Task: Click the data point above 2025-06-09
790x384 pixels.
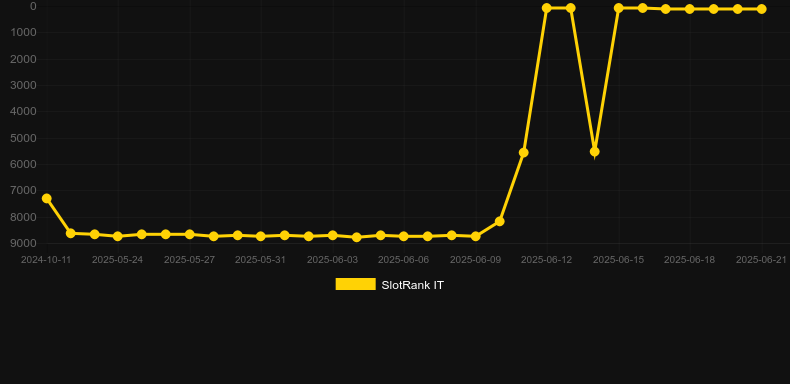Action: (x=476, y=236)
